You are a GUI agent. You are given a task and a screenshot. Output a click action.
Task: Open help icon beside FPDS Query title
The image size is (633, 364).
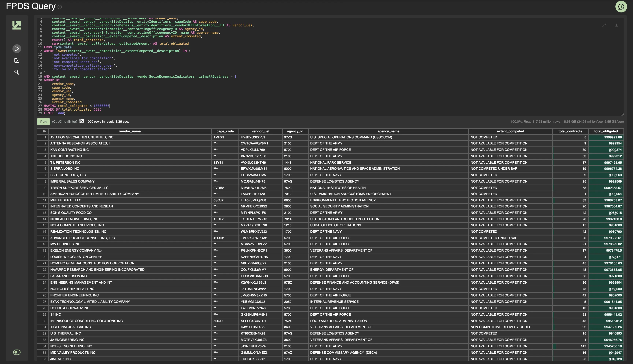pos(60,7)
